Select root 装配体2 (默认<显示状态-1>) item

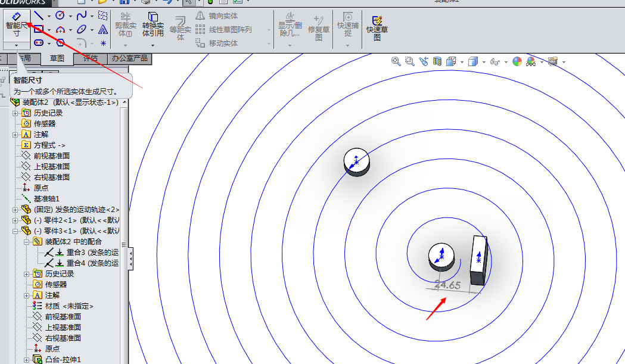pyautogui.click(x=64, y=102)
